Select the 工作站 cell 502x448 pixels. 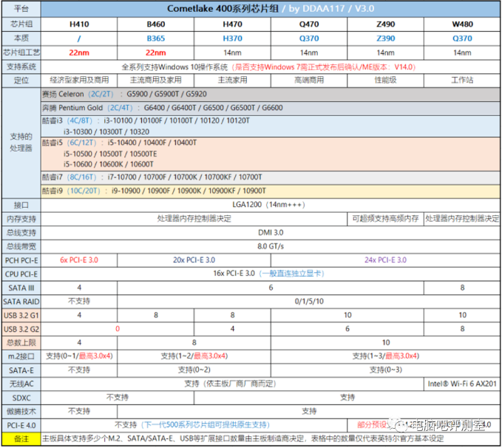point(462,80)
